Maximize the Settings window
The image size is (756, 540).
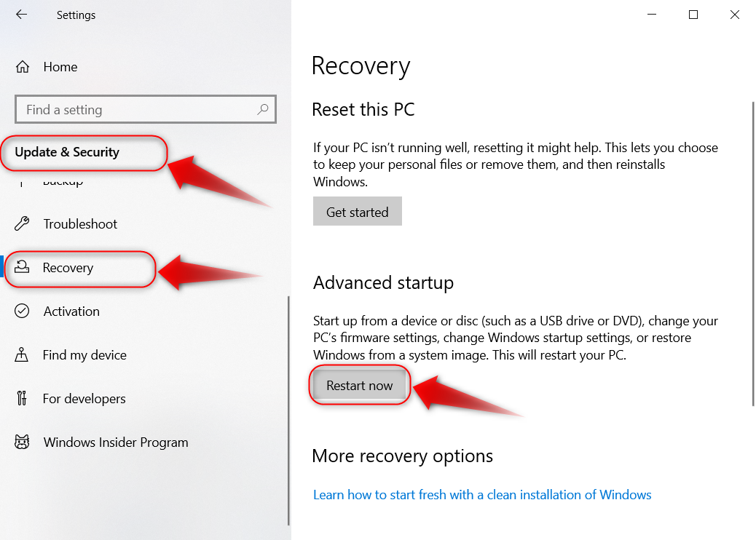[693, 15]
